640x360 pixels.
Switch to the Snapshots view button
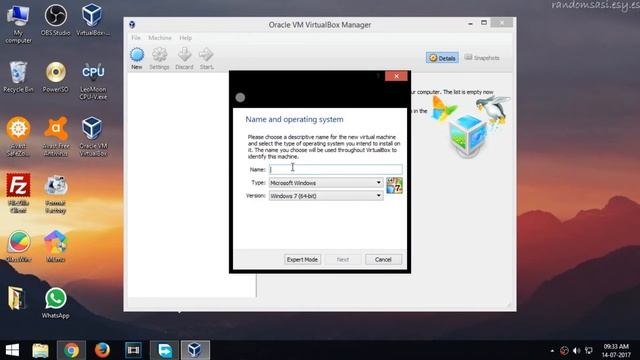[482, 58]
